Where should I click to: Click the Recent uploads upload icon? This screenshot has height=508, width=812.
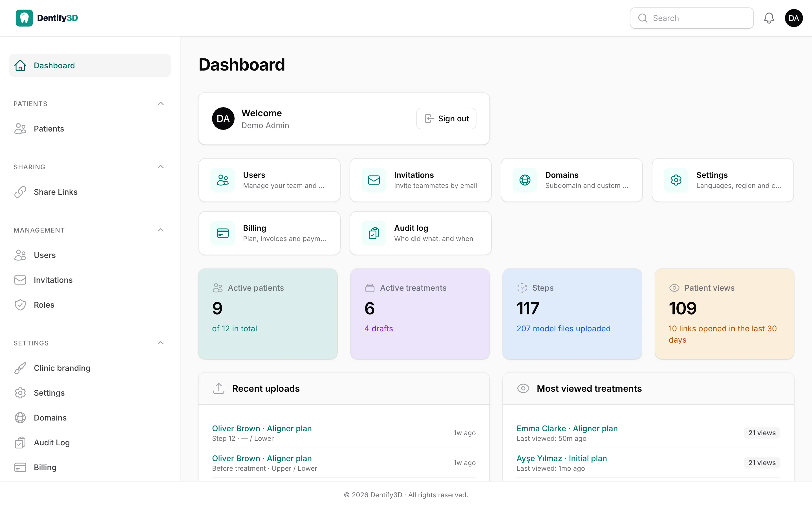[219, 388]
